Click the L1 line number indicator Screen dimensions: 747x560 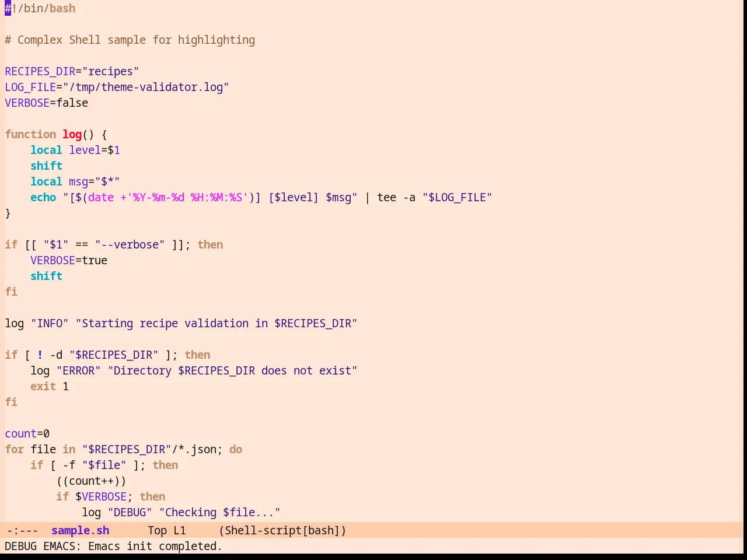tap(179, 530)
